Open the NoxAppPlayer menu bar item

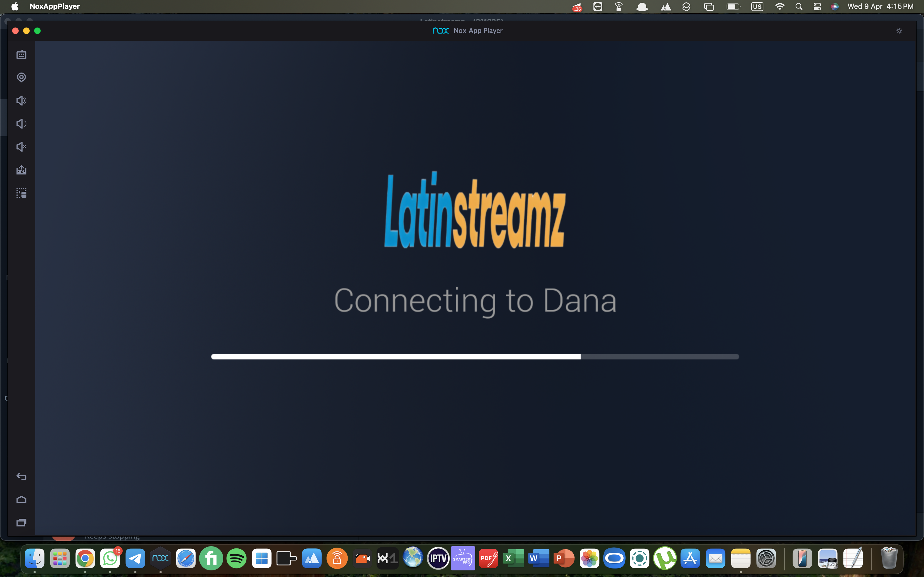[55, 6]
